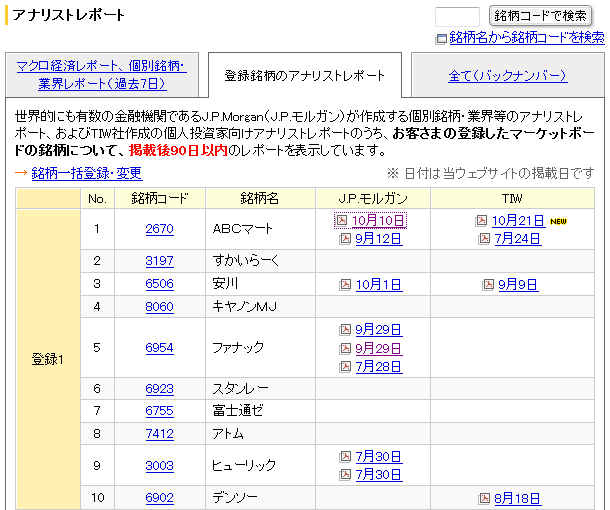
Task: Click PDF icon beside ABCマート 9月12日 report
Action: coord(345,238)
